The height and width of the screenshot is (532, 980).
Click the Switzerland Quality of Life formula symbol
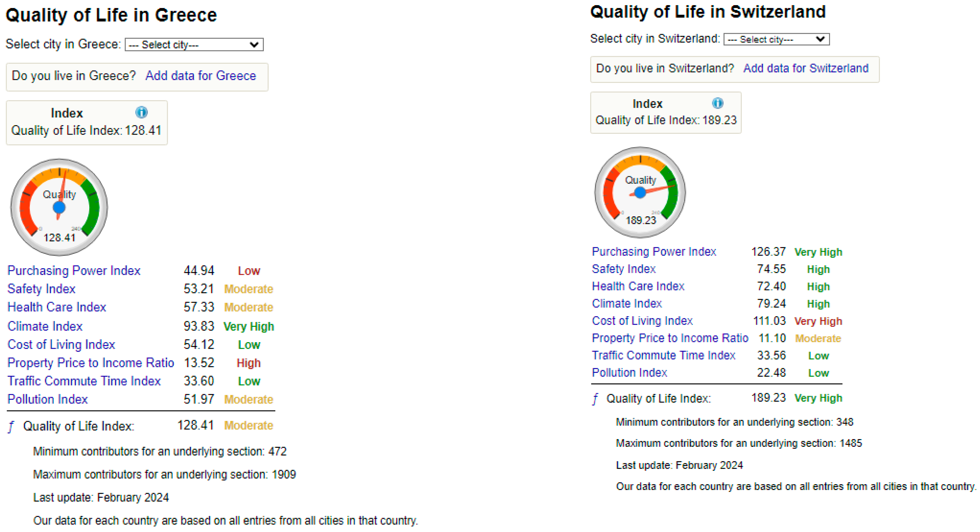coord(595,399)
